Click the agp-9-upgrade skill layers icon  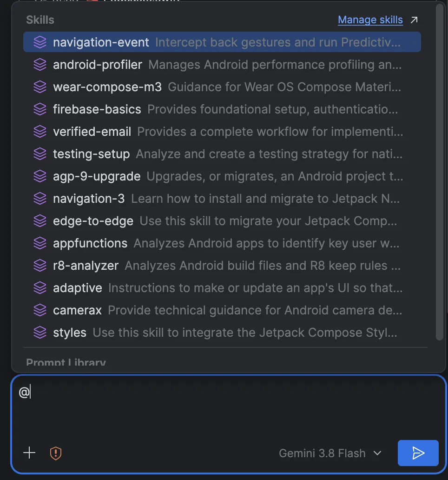[x=40, y=176]
